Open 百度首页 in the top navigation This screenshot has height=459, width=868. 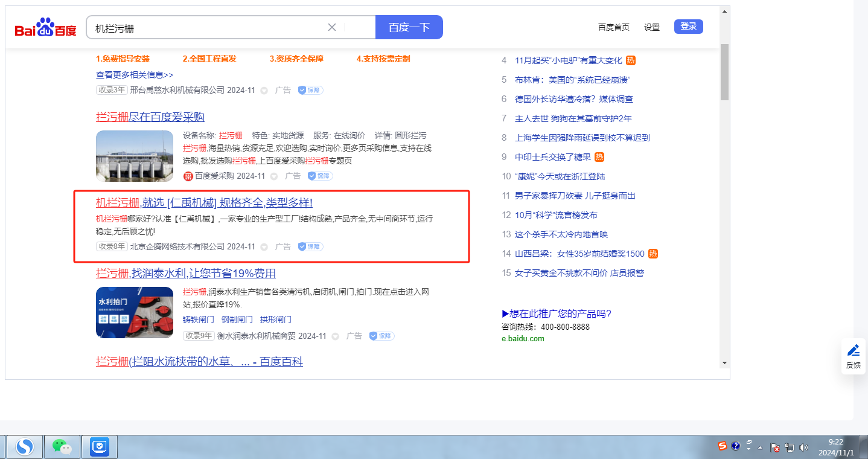613,27
